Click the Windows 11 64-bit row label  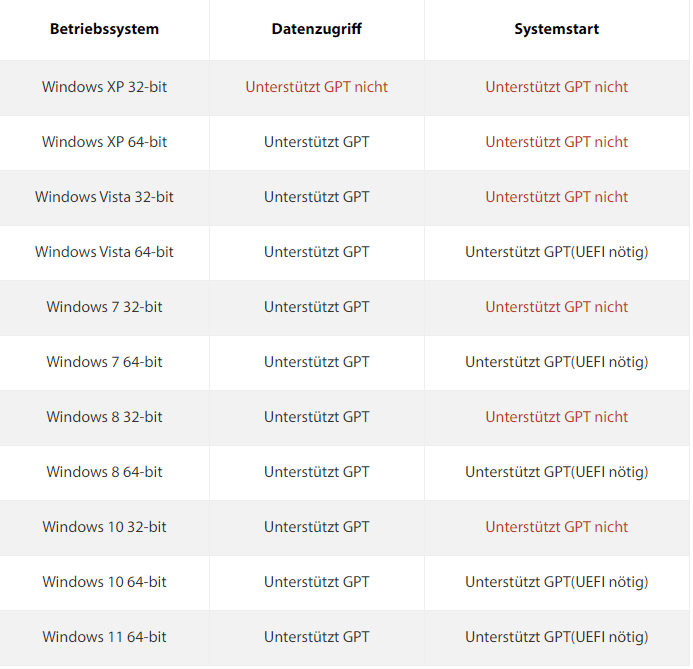coord(104,637)
